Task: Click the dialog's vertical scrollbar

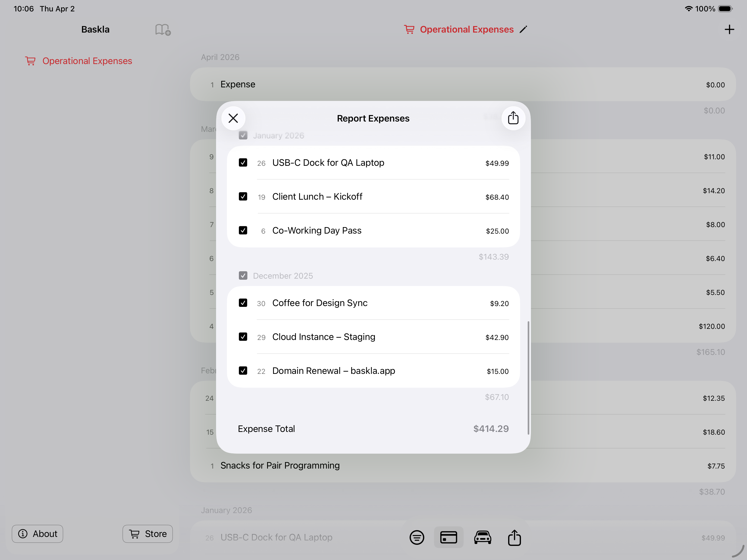Action: [x=528, y=378]
